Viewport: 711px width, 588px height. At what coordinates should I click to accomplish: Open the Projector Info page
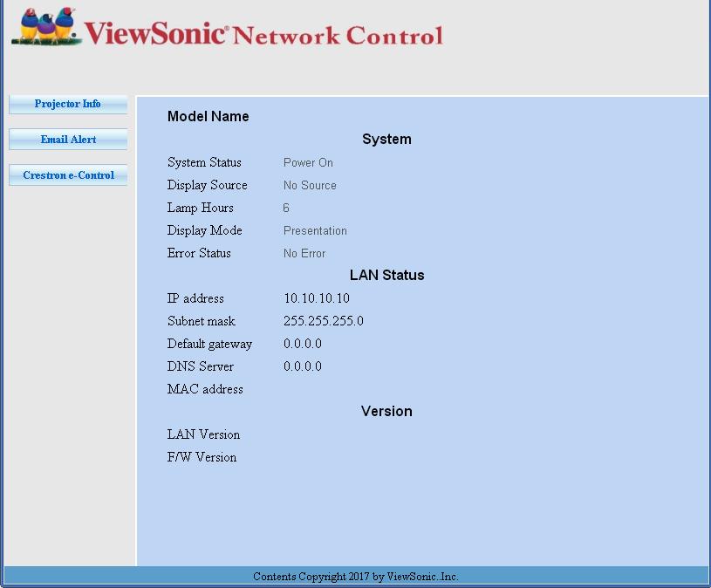(68, 105)
